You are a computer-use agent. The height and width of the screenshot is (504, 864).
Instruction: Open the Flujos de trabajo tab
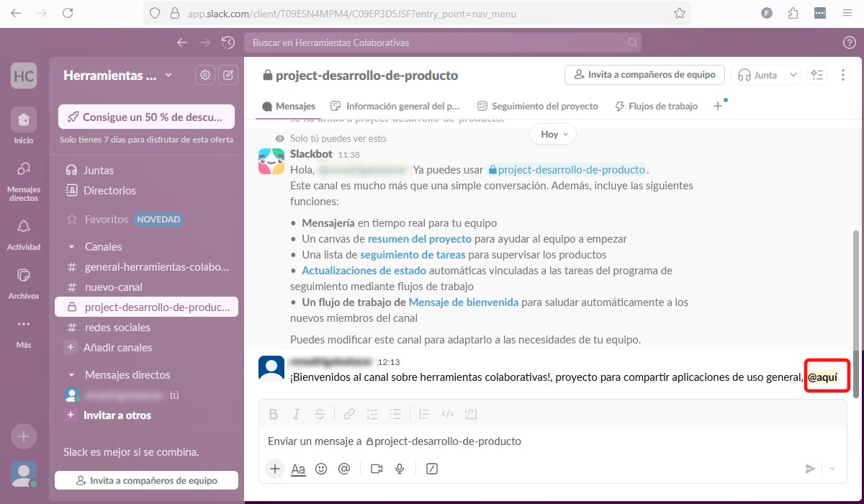click(656, 106)
